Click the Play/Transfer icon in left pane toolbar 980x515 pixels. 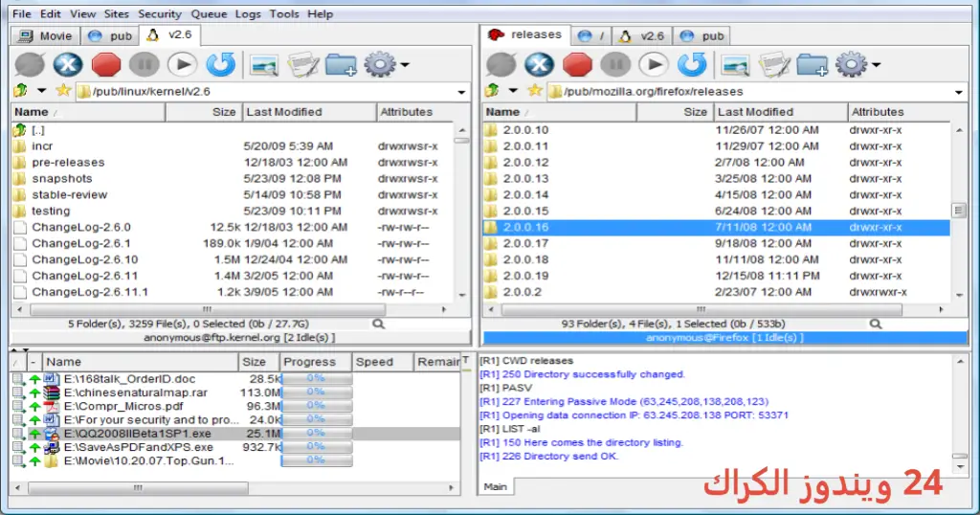[183, 64]
